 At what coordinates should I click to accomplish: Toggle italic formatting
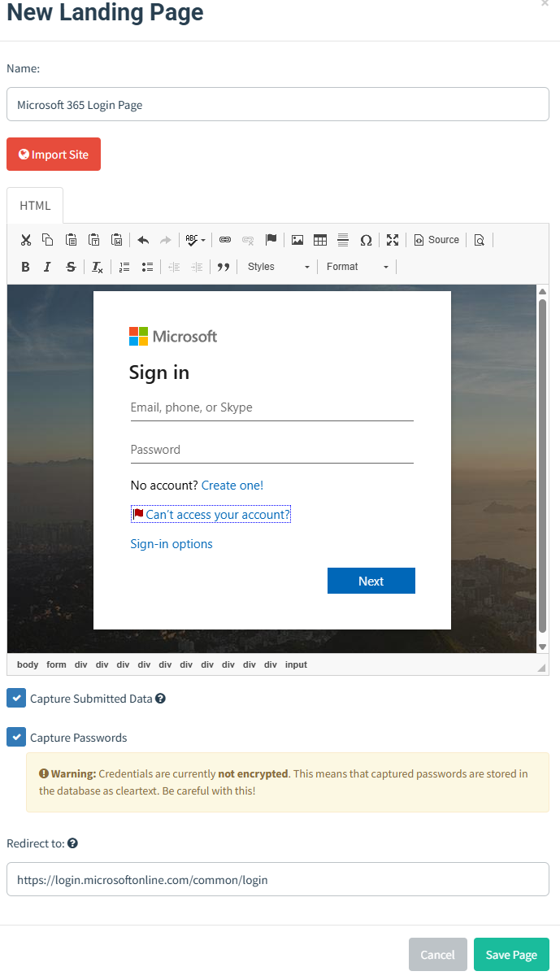[48, 267]
